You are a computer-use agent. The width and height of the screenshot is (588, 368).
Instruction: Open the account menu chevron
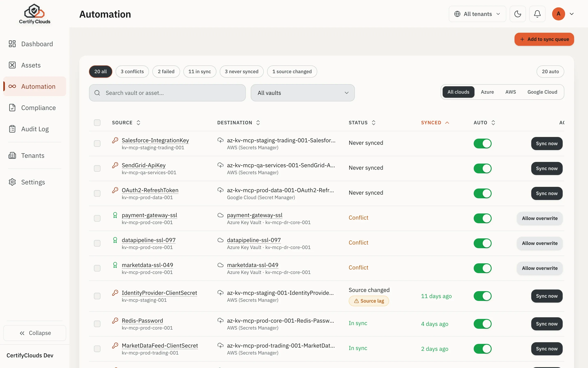[x=571, y=14]
